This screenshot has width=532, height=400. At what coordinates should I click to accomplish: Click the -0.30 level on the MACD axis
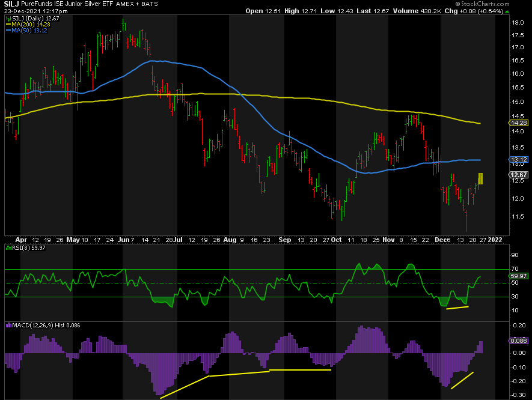[519, 395]
